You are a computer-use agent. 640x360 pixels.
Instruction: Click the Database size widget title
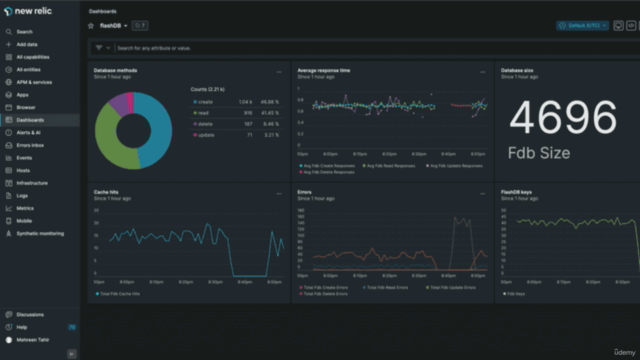(x=517, y=71)
